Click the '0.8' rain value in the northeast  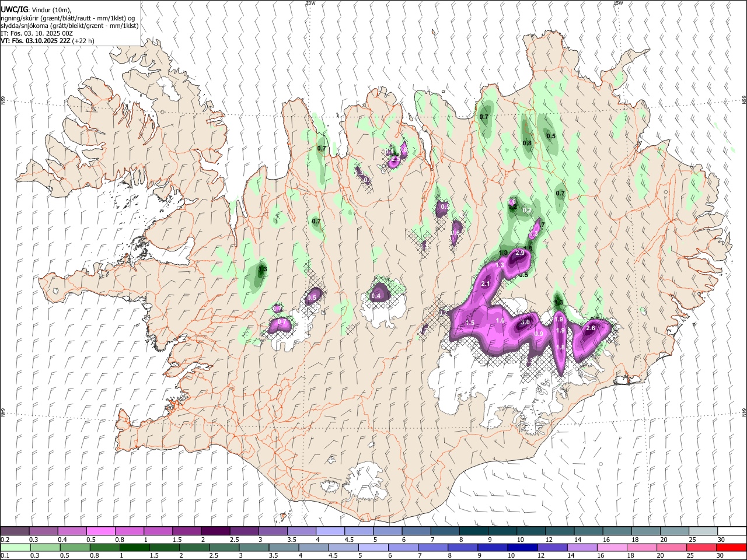pos(527,143)
